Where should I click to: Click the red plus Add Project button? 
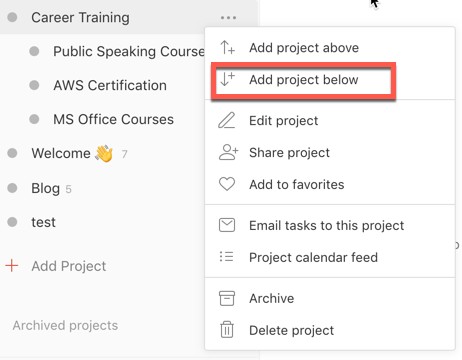(x=56, y=266)
